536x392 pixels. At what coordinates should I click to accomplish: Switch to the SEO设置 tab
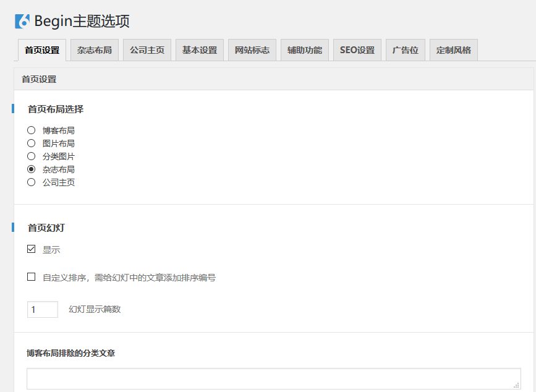click(357, 50)
